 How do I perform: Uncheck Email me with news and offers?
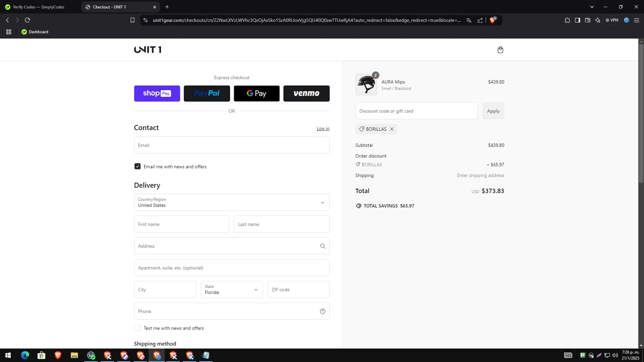137,166
